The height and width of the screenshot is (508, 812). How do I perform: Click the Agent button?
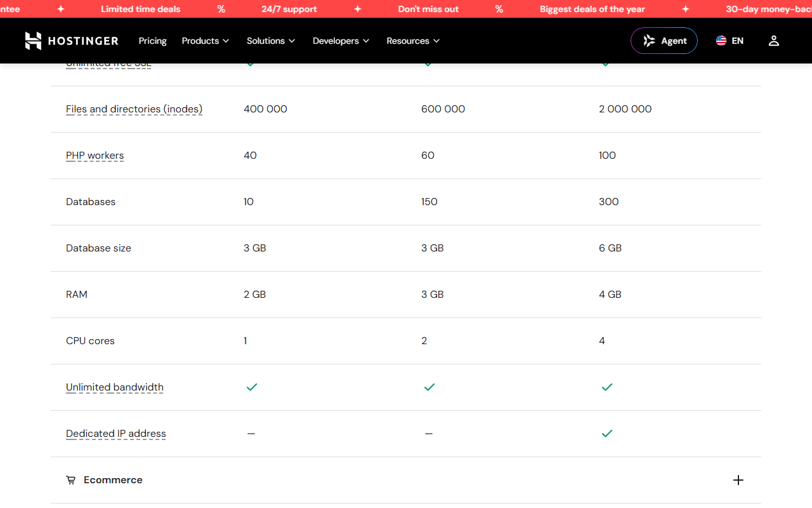(x=664, y=41)
